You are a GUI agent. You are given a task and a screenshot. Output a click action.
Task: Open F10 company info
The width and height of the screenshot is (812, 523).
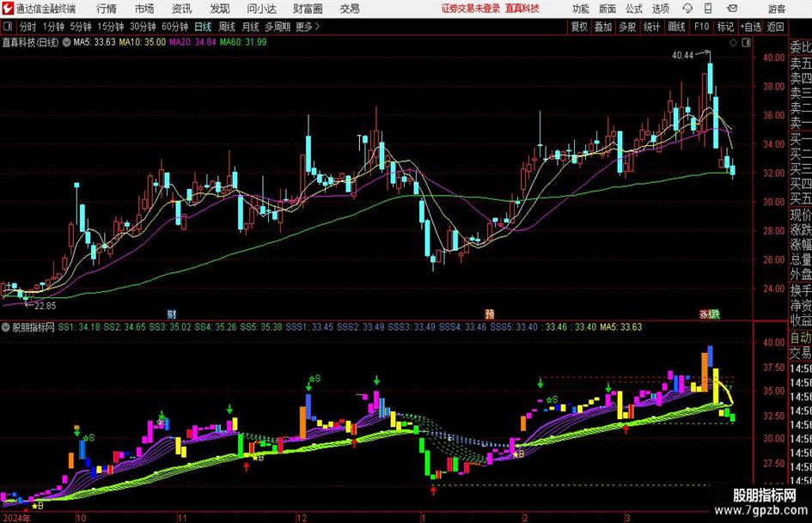pos(702,27)
